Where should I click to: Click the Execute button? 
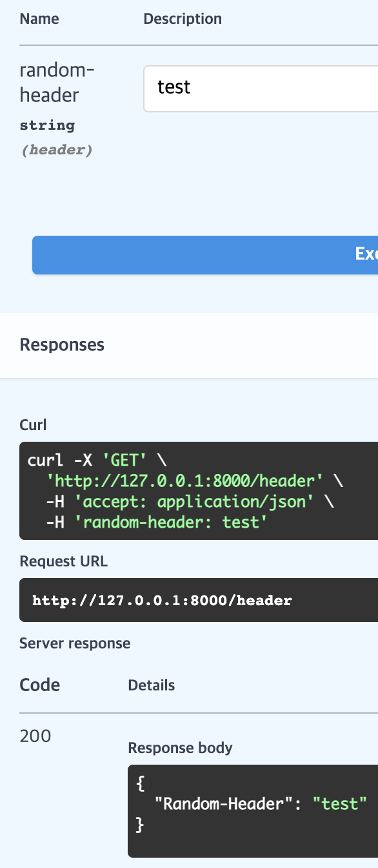coord(258,254)
